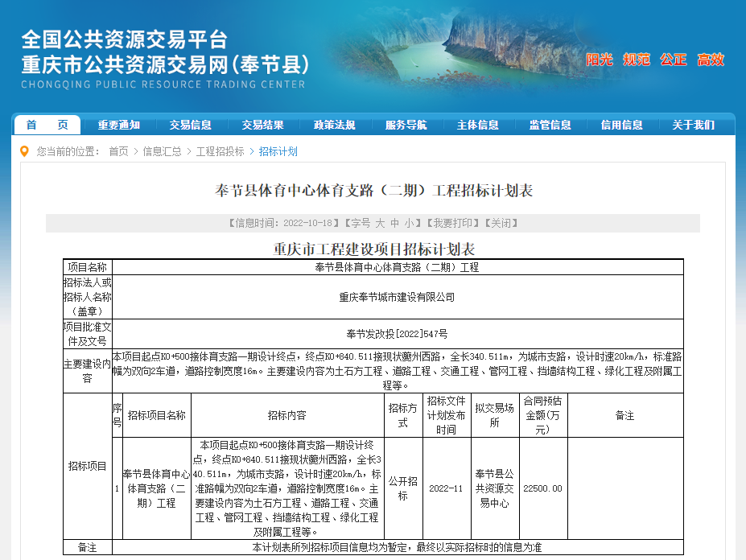Click the 拟交易场所 column header
Screen dimensions: 746x560
pyautogui.click(x=495, y=415)
